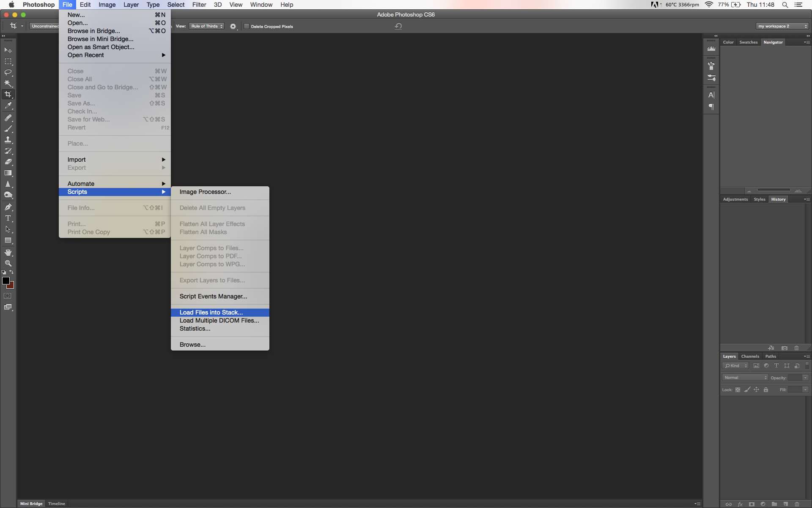Select the Crop tool in toolbox
Image resolution: width=812 pixels, height=508 pixels.
click(8, 94)
